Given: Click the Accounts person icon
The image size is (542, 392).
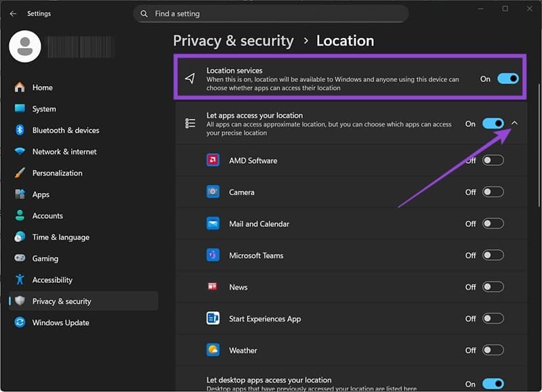Looking at the screenshot, I should [20, 215].
